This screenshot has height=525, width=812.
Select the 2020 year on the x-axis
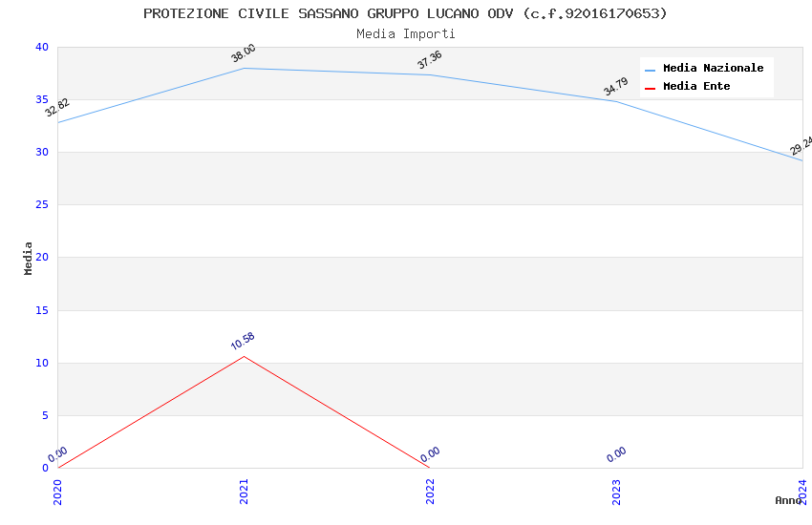coord(57,492)
